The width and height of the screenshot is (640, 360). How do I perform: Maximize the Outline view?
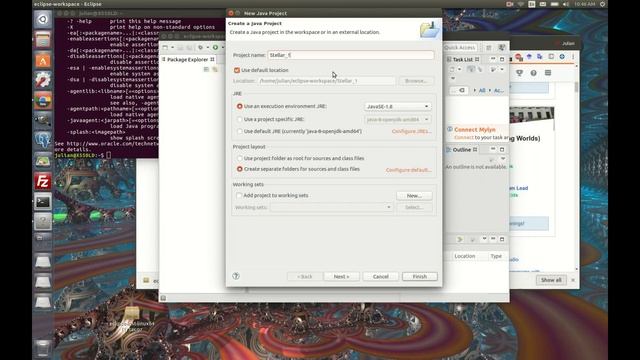[502, 149]
